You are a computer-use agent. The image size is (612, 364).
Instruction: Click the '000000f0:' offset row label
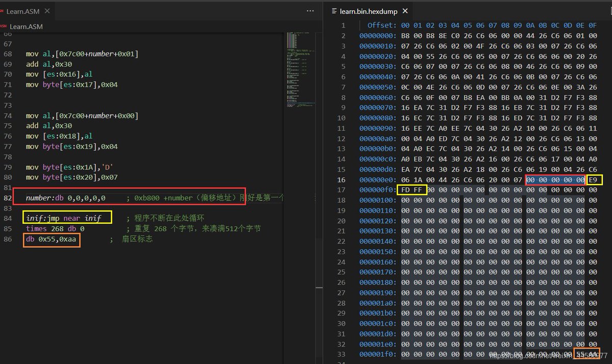378,190
